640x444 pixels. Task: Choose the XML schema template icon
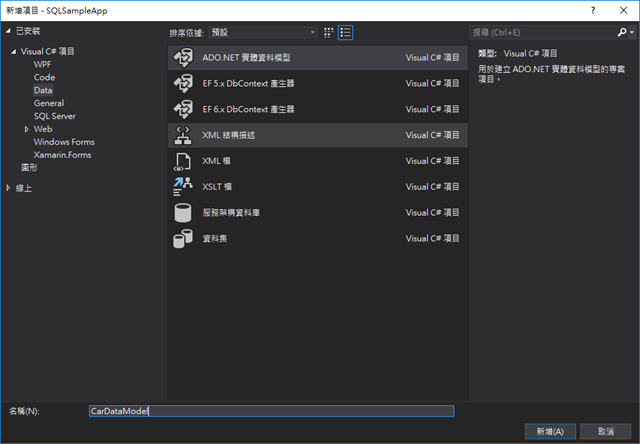pos(183,135)
